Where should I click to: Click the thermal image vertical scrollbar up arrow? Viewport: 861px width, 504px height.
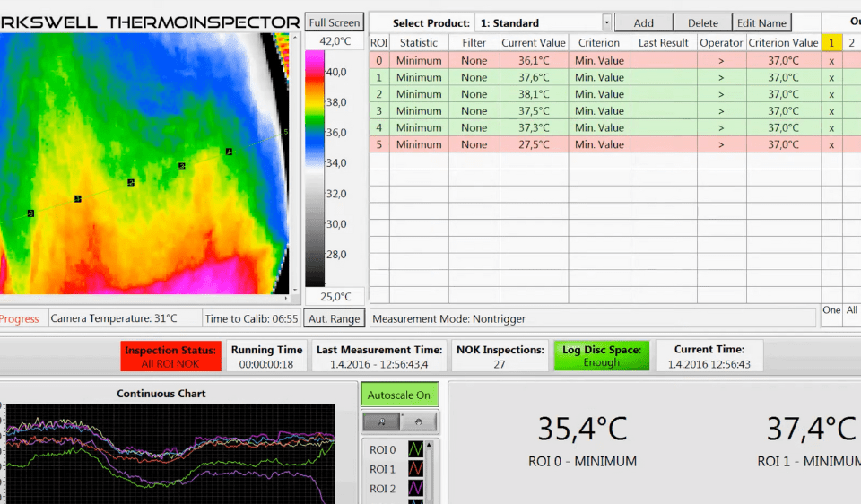pyautogui.click(x=295, y=37)
